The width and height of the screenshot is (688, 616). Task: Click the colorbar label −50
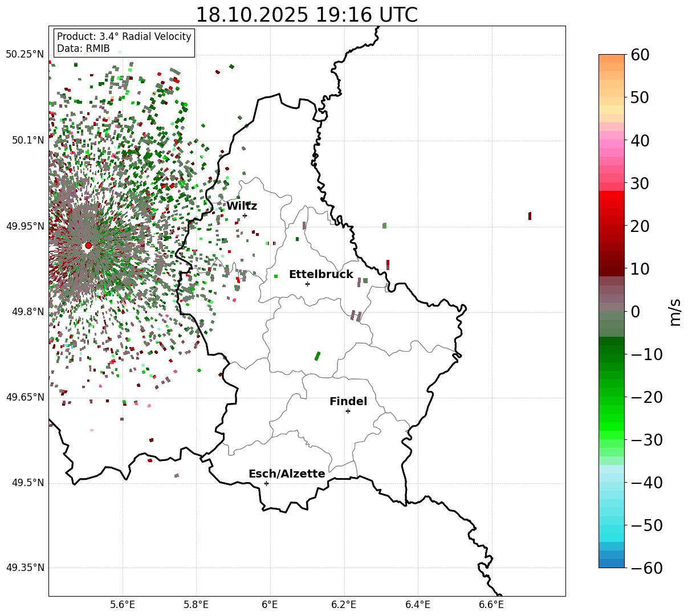646,525
